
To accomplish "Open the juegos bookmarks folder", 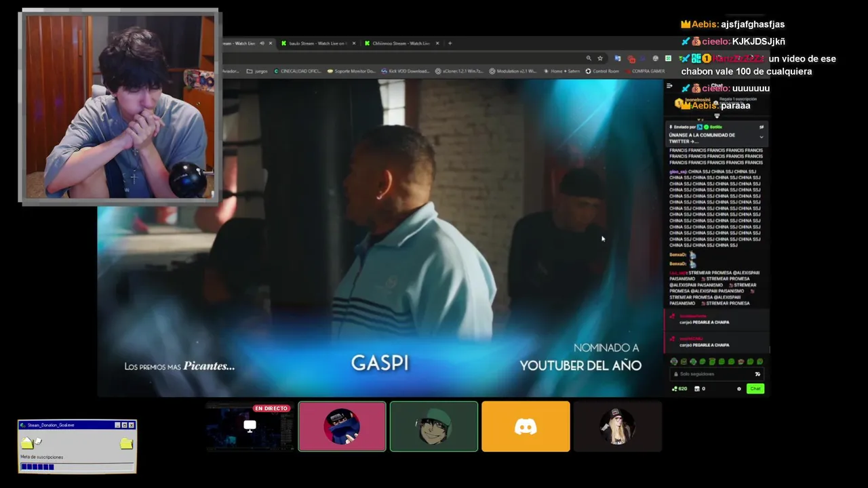I will click(257, 71).
